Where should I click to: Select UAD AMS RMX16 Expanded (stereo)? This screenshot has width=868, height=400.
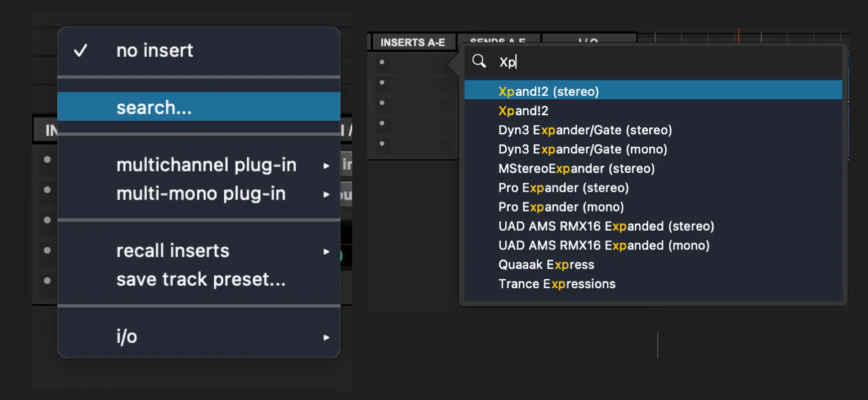(x=606, y=226)
